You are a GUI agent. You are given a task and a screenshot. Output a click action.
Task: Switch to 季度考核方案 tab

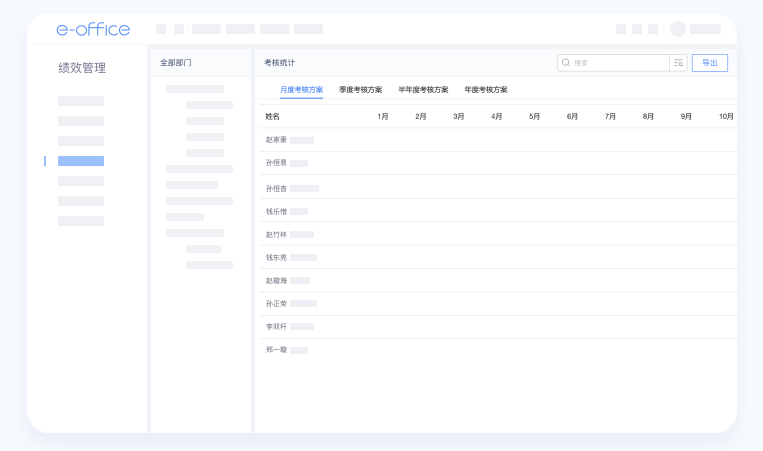coord(360,90)
